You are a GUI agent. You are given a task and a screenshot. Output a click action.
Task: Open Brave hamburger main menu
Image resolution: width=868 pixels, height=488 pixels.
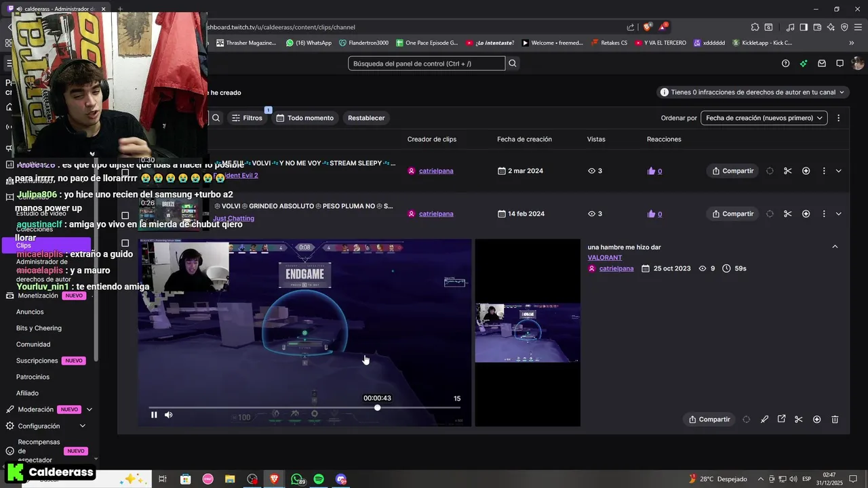pyautogui.click(x=858, y=27)
